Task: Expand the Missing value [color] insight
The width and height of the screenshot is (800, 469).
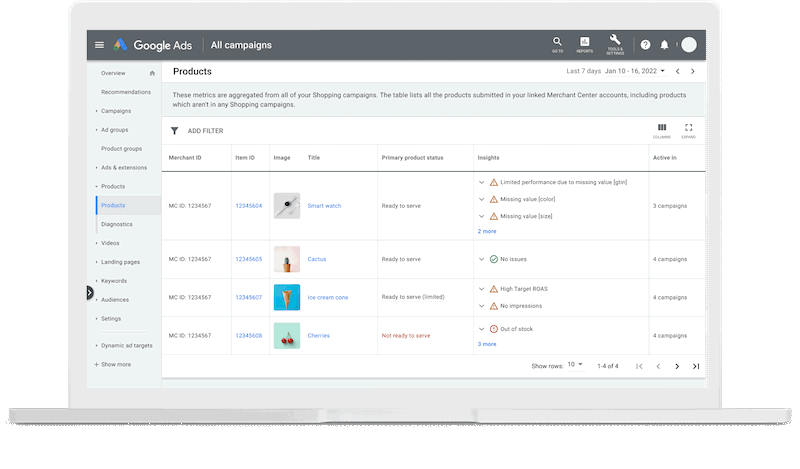Action: [481, 200]
